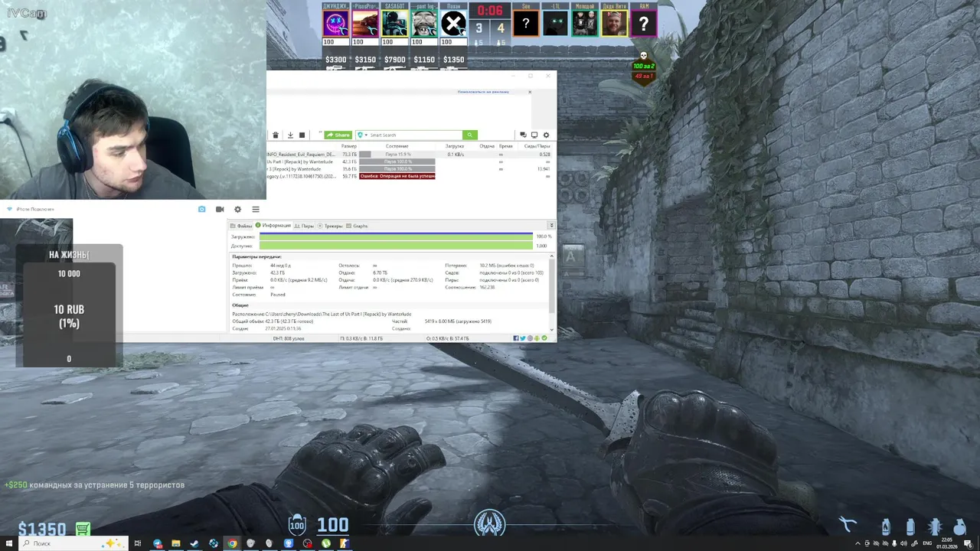Sort by the Сиды/Пиры column header
The image size is (980, 551).
(537, 145)
